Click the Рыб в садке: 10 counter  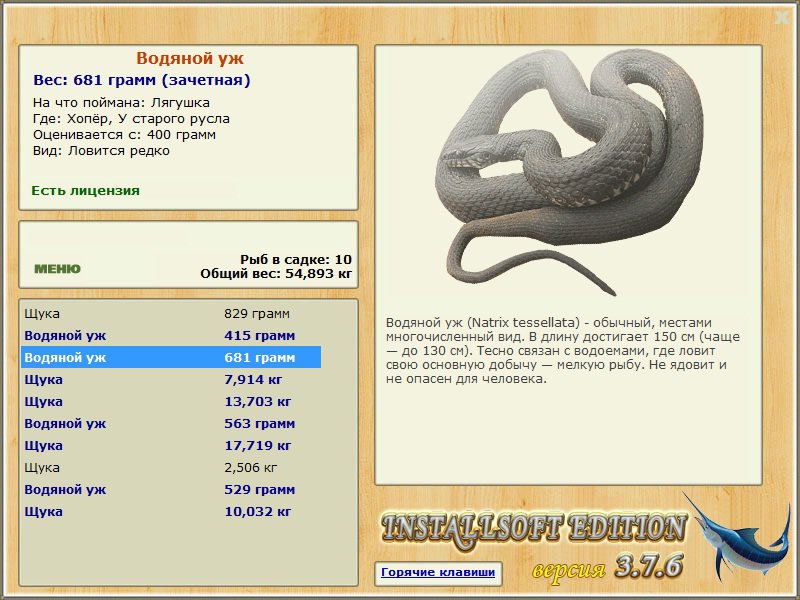[296, 259]
